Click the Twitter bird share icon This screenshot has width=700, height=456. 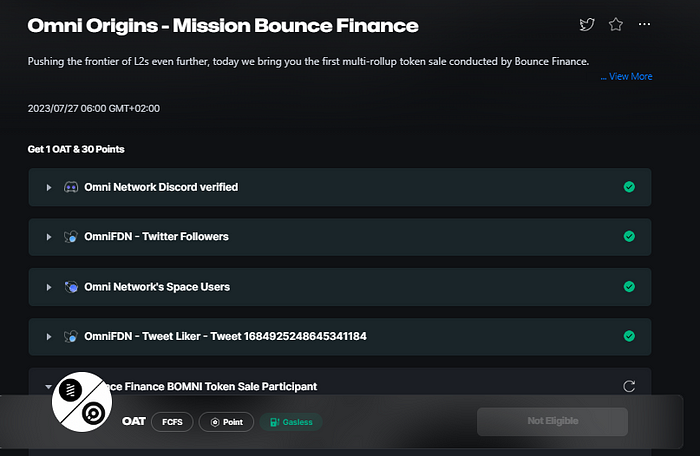click(x=587, y=25)
